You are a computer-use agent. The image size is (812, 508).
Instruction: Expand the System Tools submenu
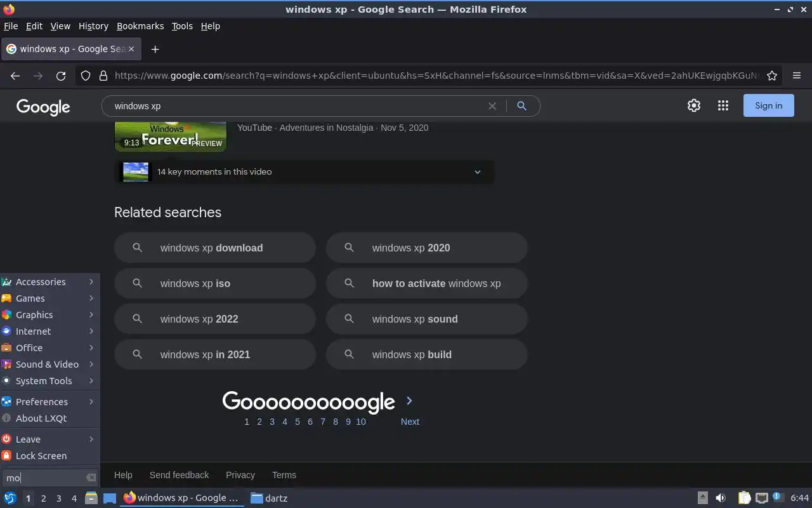50,381
